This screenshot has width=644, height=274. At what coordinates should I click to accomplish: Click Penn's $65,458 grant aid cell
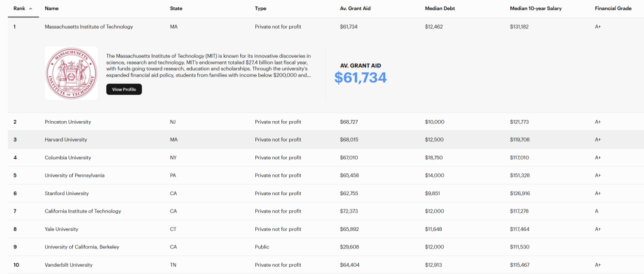click(349, 176)
